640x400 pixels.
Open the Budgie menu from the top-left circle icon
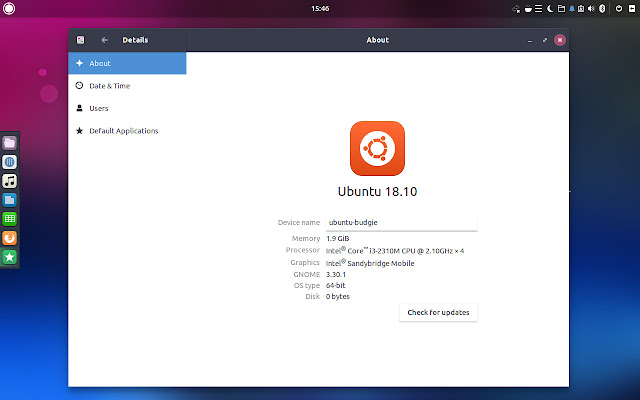click(x=9, y=9)
